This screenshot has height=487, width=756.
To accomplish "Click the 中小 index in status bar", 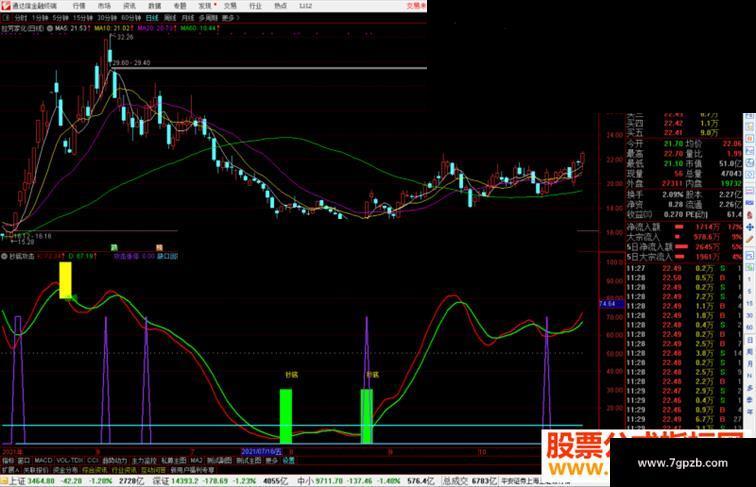I will point(305,481).
